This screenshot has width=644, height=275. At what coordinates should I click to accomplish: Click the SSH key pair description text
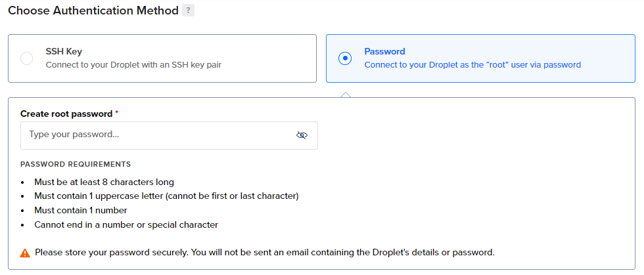[x=133, y=65]
